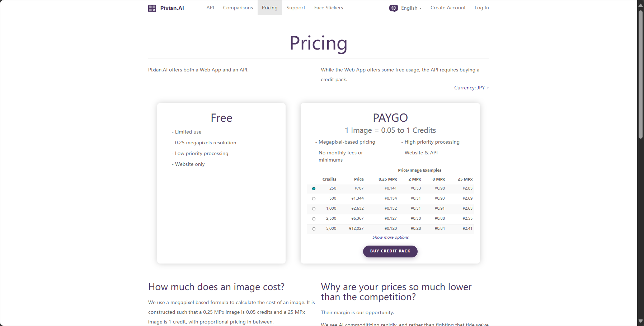Select the 5,000 credits pack option
Screen dimensions: 644x326
pos(314,229)
